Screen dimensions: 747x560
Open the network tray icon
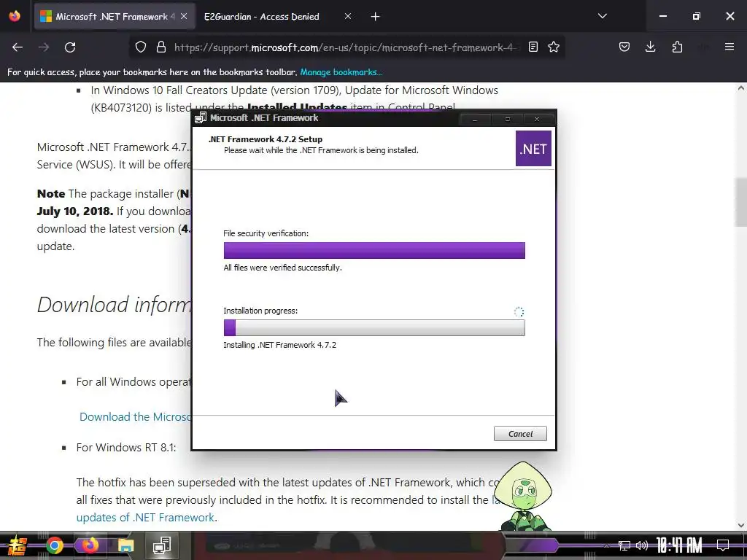coord(624,545)
